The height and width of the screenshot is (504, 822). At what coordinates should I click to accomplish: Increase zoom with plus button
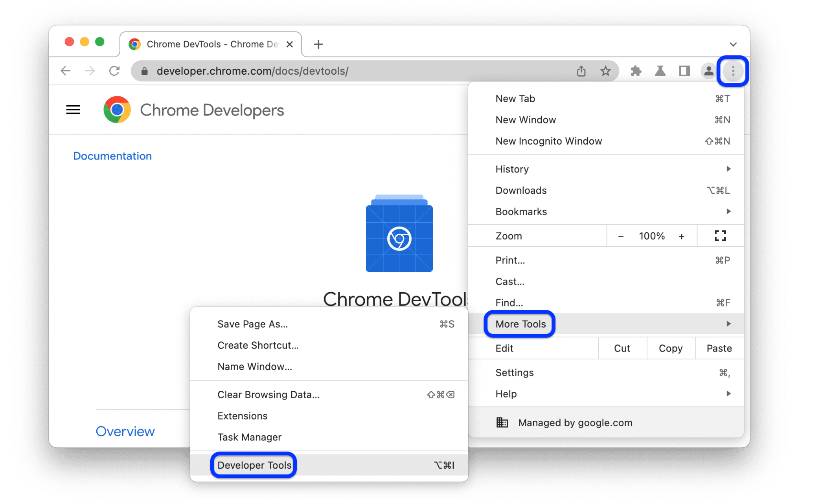point(682,236)
